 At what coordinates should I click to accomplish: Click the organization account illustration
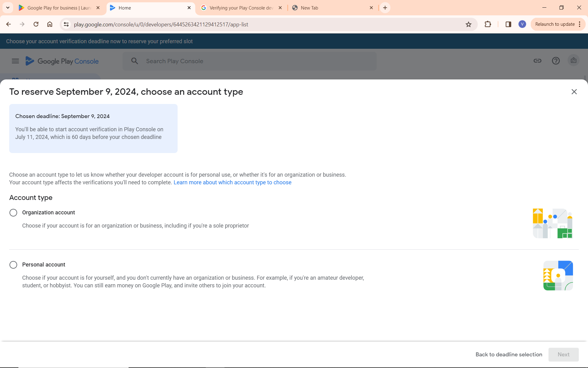click(x=552, y=224)
